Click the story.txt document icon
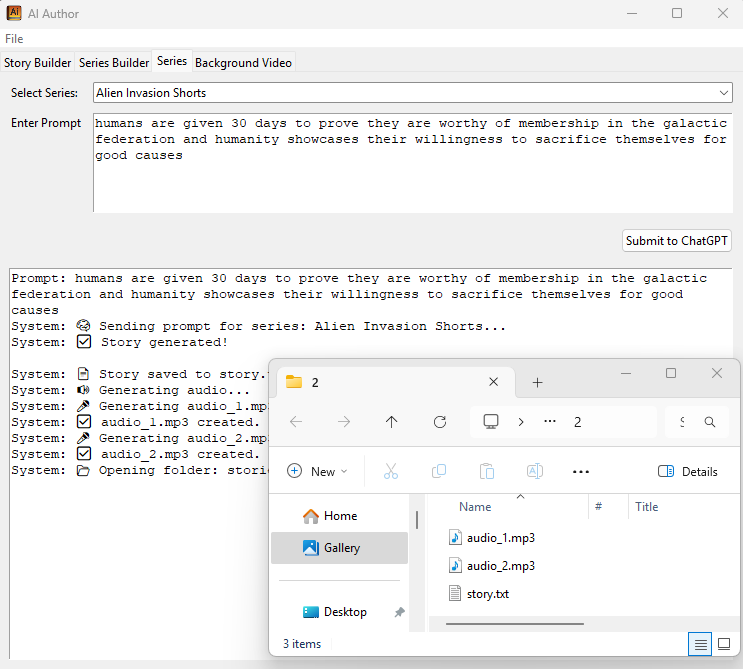 pyautogui.click(x=455, y=593)
